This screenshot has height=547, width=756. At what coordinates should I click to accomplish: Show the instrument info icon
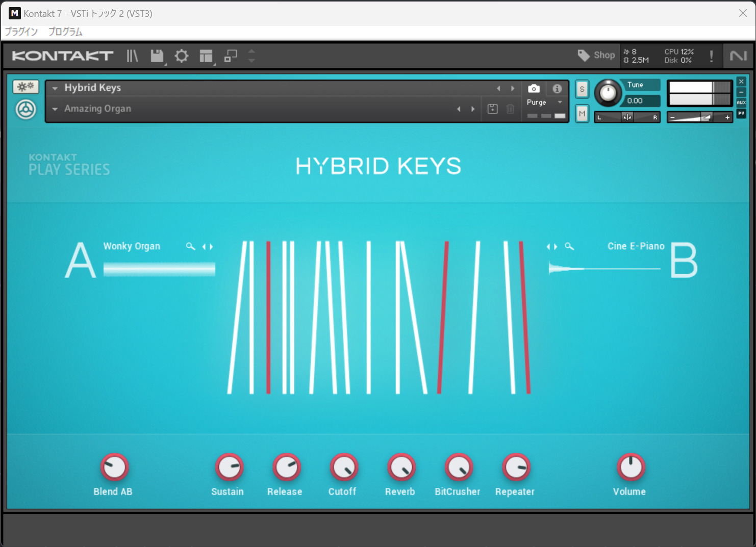click(557, 88)
